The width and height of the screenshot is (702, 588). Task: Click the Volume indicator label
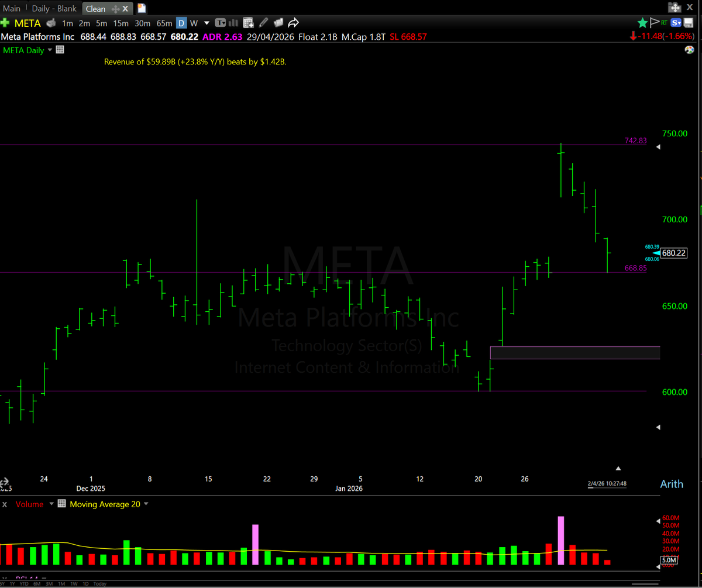coord(30,504)
